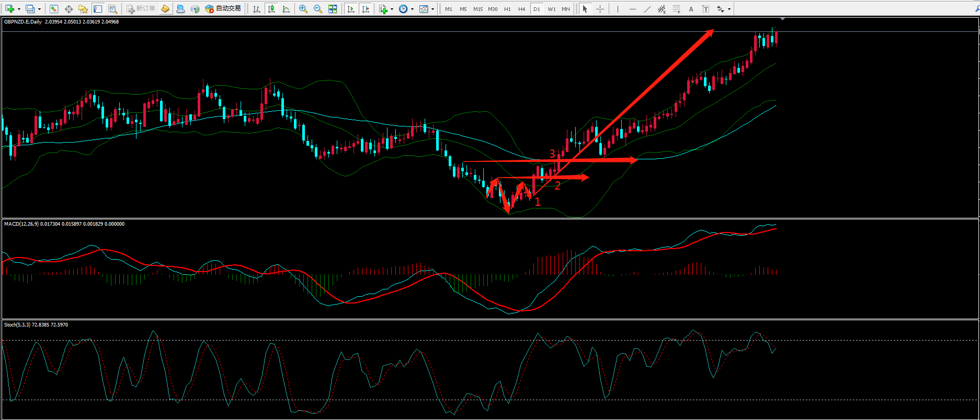Pick the trendline drawing tool
The height and width of the screenshot is (420, 980).
(x=647, y=9)
